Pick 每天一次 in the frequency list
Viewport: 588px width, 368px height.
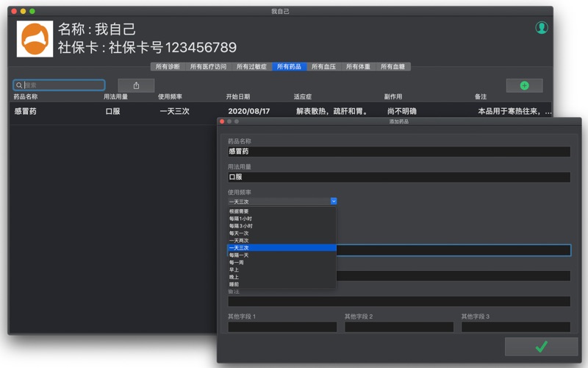tap(239, 233)
